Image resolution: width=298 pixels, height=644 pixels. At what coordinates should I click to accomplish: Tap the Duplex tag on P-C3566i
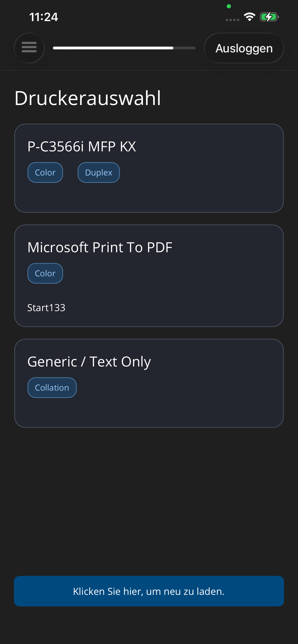(x=99, y=172)
